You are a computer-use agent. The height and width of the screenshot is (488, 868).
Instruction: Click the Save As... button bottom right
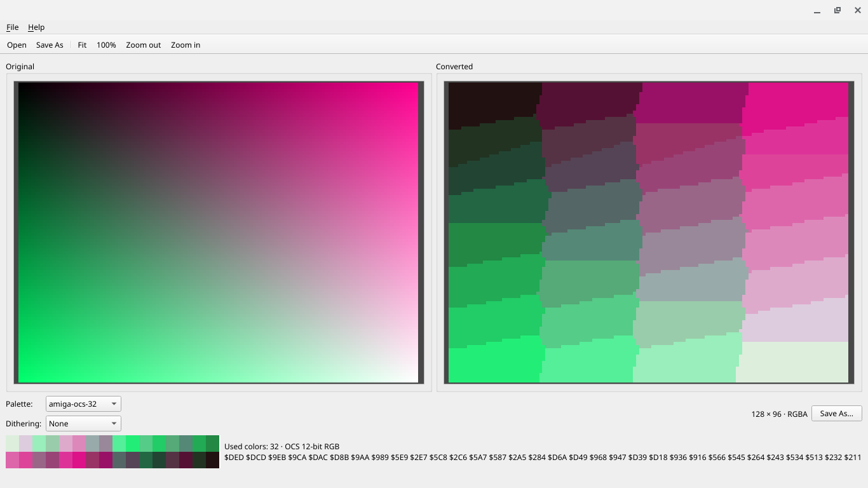(x=836, y=414)
